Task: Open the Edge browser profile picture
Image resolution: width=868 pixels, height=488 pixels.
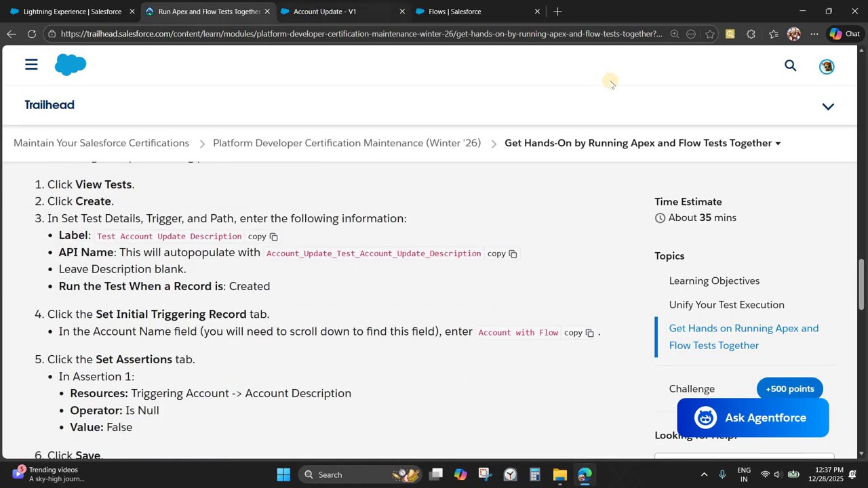Action: click(794, 34)
